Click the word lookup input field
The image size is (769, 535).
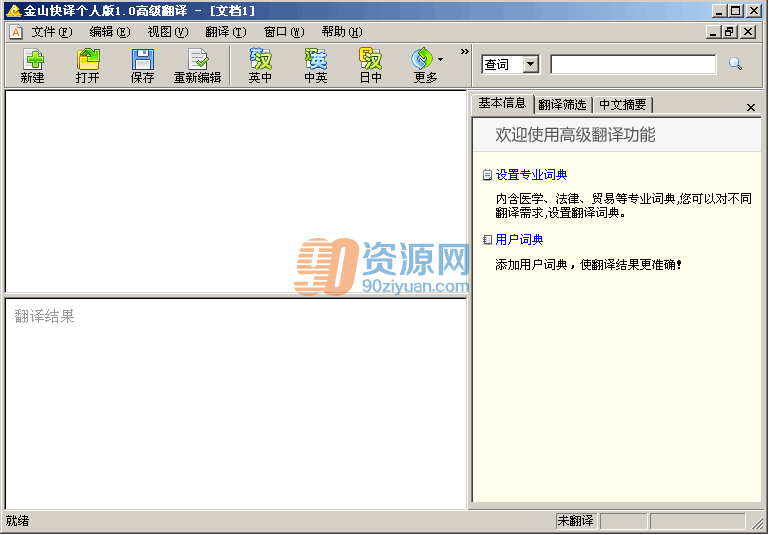[x=633, y=64]
